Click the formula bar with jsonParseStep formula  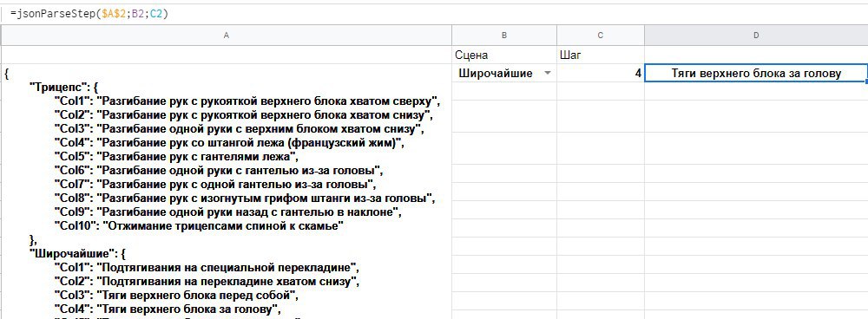pyautogui.click(x=434, y=13)
